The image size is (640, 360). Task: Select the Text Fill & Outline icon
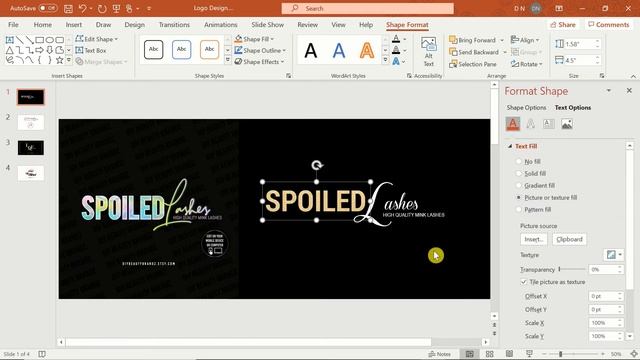(513, 124)
